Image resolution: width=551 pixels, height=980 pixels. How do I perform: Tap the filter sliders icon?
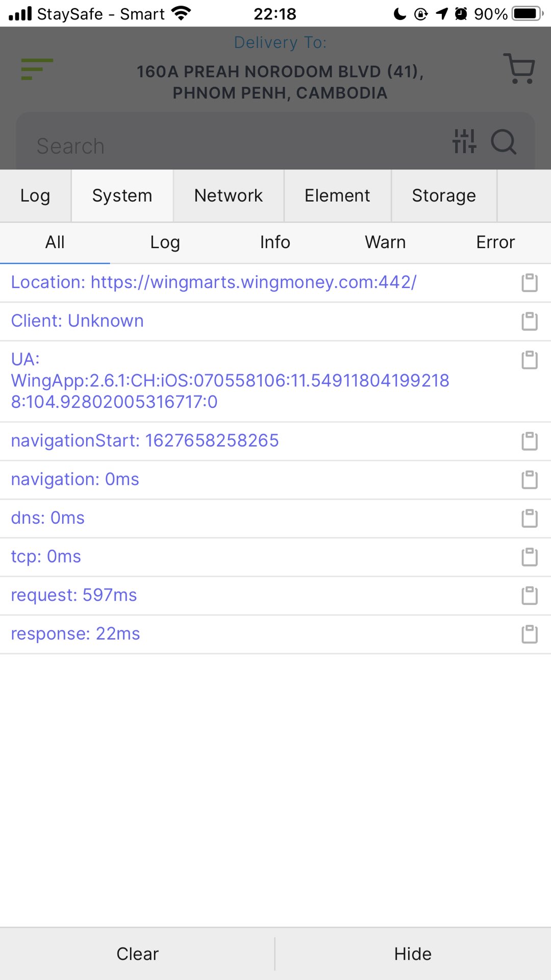point(464,141)
